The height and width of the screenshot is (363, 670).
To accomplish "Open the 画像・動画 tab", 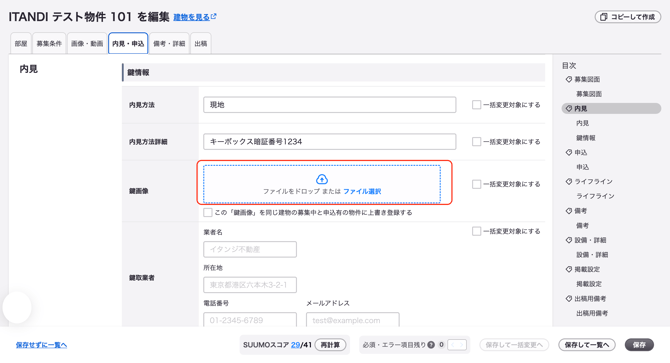I will pos(87,43).
